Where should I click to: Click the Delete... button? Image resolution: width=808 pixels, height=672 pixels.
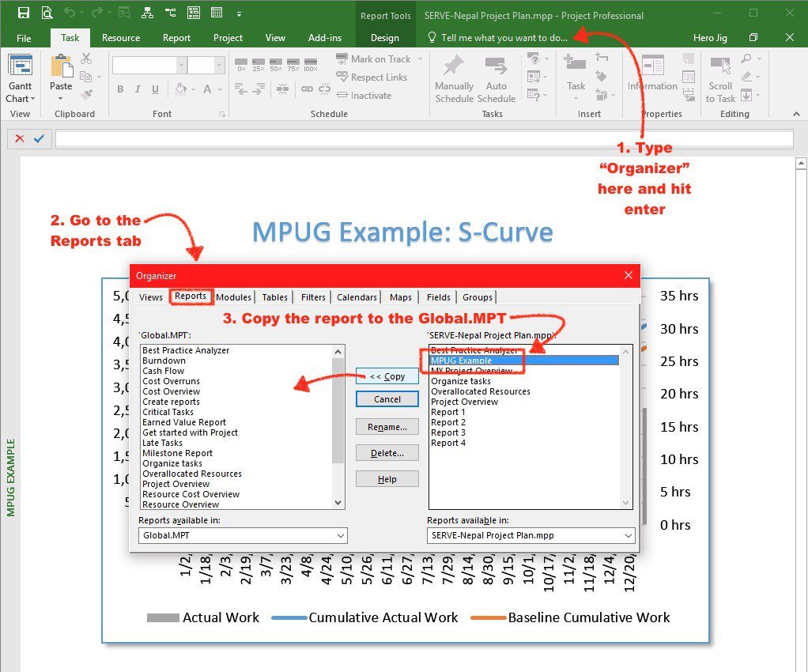point(387,454)
